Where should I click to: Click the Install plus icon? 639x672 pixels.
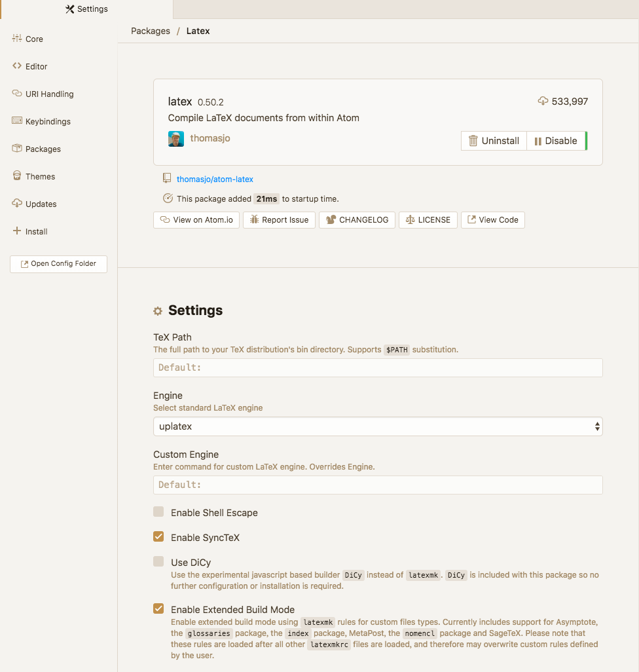click(17, 231)
